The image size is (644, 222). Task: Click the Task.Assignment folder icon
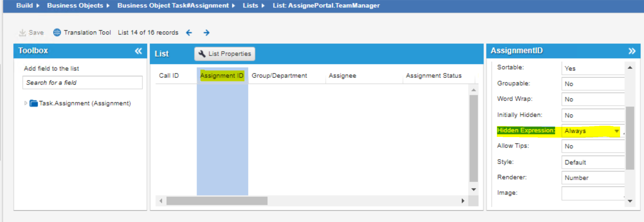(33, 103)
